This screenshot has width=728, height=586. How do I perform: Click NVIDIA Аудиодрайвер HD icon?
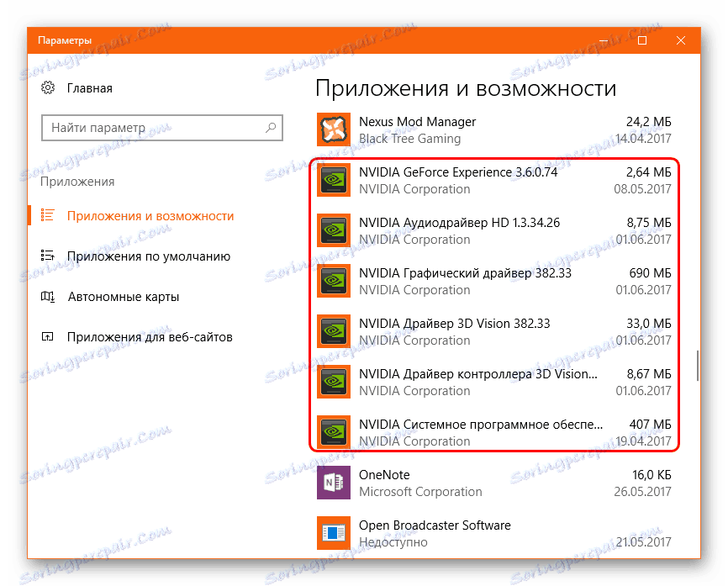[x=334, y=230]
